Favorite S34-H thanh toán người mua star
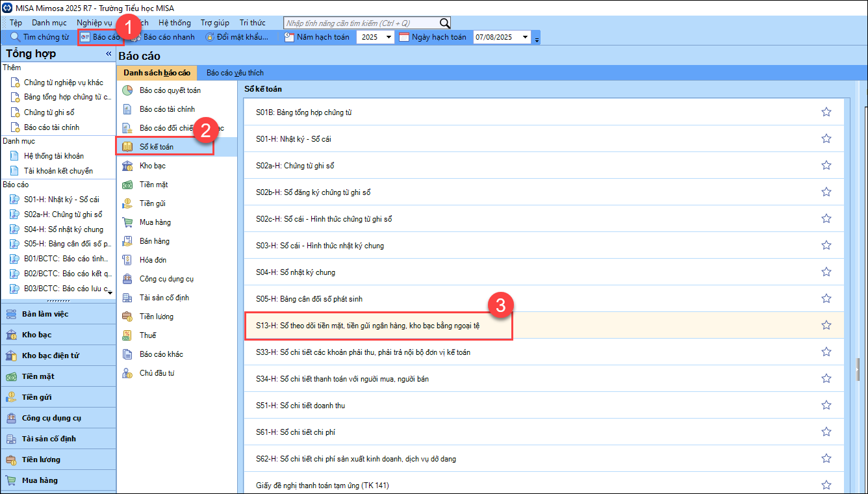The height and width of the screenshot is (494, 868). coord(826,378)
